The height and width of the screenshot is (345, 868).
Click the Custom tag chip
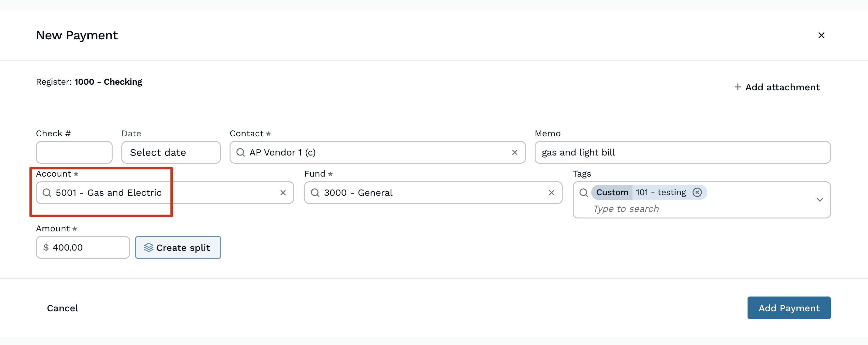point(612,192)
